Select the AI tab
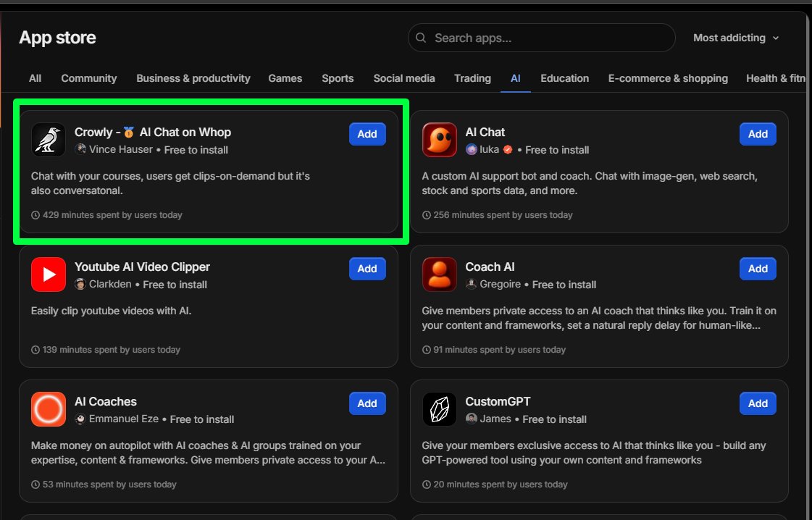The width and height of the screenshot is (812, 520). click(515, 78)
